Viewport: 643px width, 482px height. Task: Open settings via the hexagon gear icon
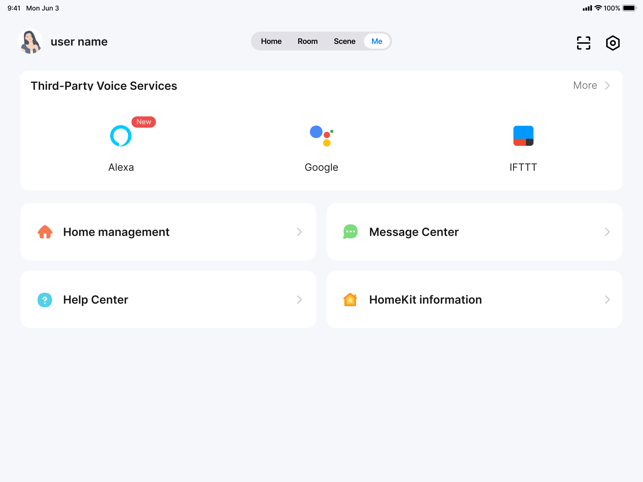point(613,43)
